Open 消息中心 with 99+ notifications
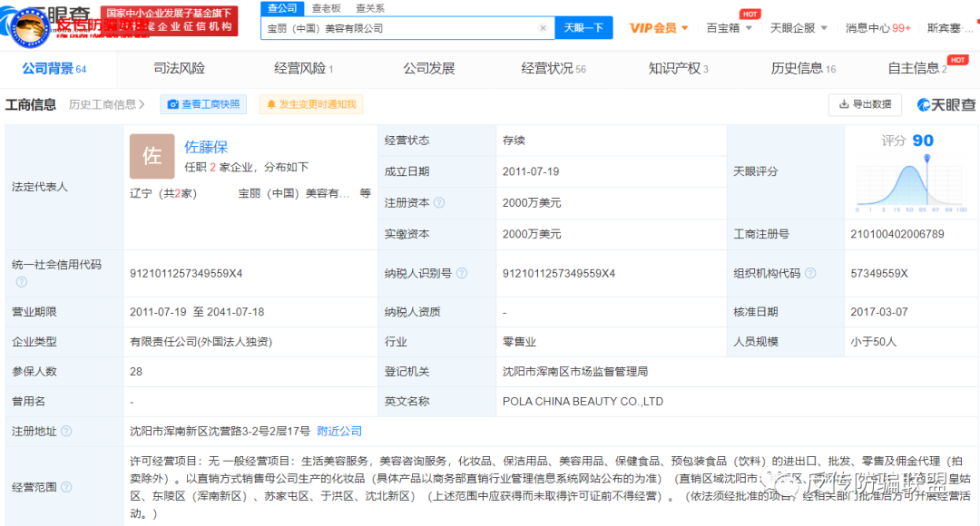This screenshot has width=980, height=526. point(871,27)
